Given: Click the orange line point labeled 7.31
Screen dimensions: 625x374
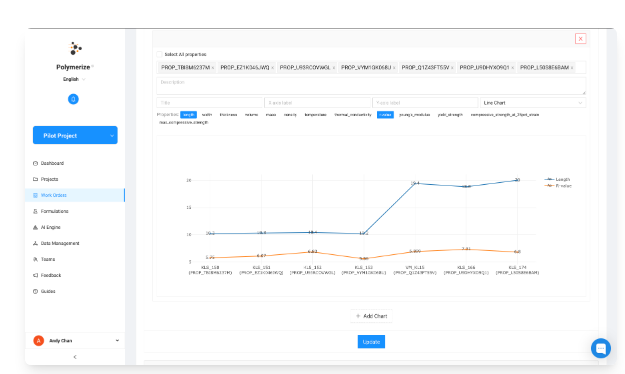Looking at the screenshot, I should [466, 250].
